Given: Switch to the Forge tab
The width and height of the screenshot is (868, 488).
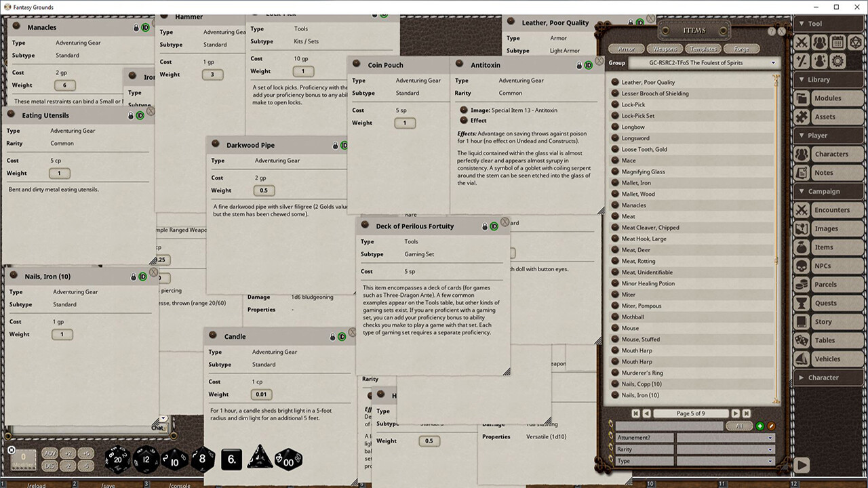Looking at the screenshot, I should pyautogui.click(x=742, y=48).
